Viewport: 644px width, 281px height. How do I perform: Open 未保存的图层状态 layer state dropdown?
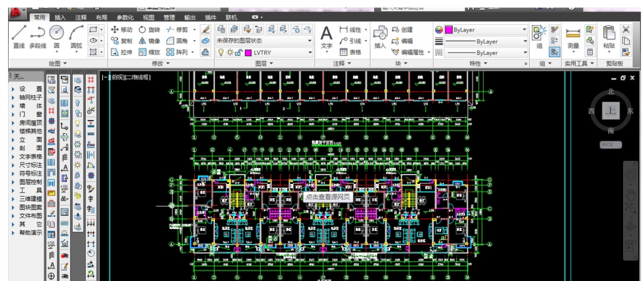tap(265, 41)
